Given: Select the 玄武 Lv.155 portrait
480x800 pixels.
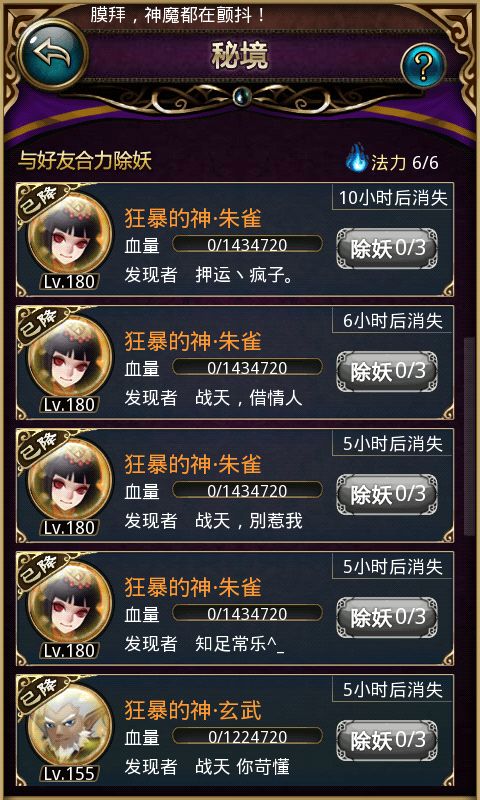Looking at the screenshot, I should tap(70, 727).
